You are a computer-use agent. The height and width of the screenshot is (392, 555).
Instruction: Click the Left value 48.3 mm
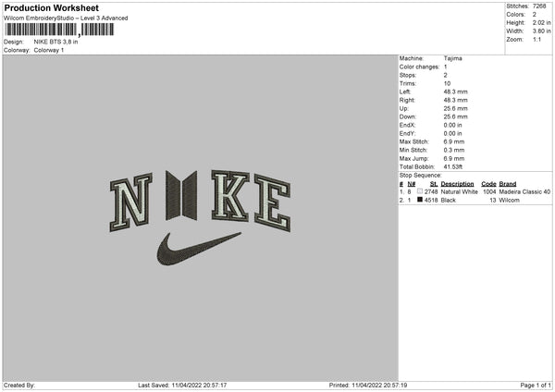coord(455,92)
